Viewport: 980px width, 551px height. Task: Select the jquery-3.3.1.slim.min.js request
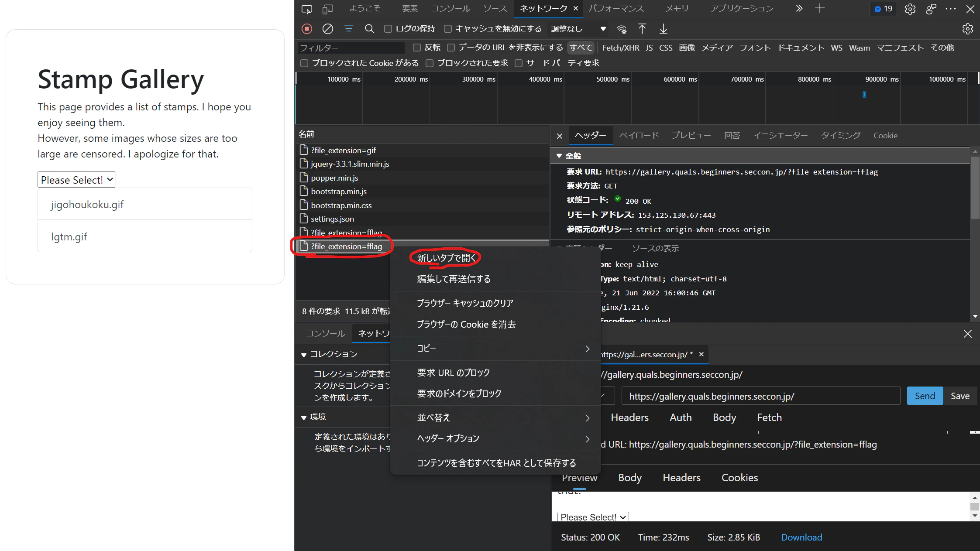422,164
